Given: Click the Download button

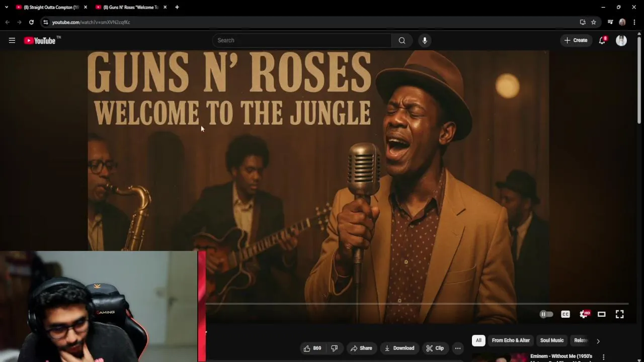Looking at the screenshot, I should 399,348.
